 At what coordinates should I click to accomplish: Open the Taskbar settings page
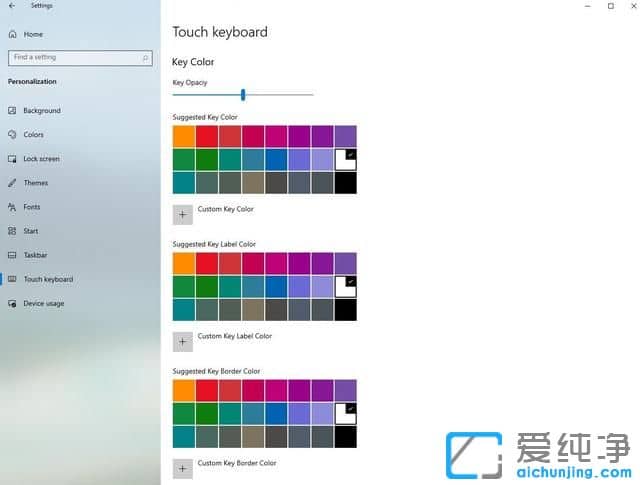coord(34,255)
